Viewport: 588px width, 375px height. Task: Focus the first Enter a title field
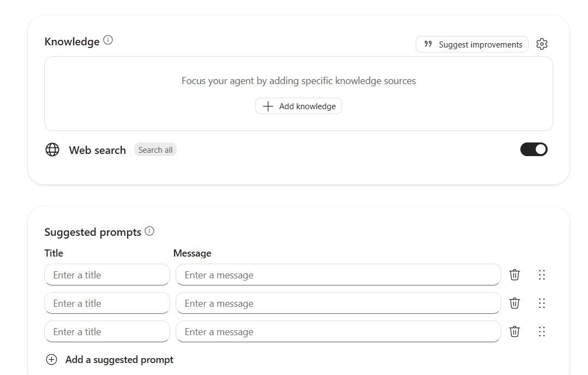point(107,275)
